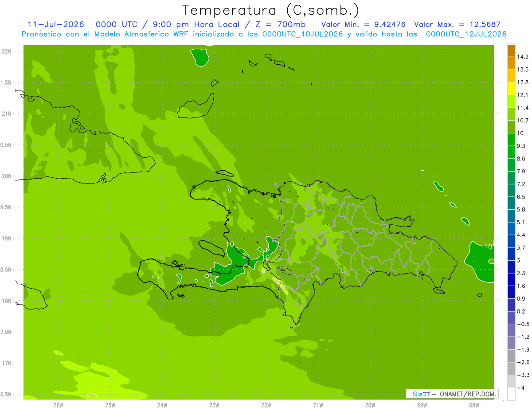The image size is (532, 411).
Task: Click the "6.5" legend label
Action: click(x=521, y=197)
